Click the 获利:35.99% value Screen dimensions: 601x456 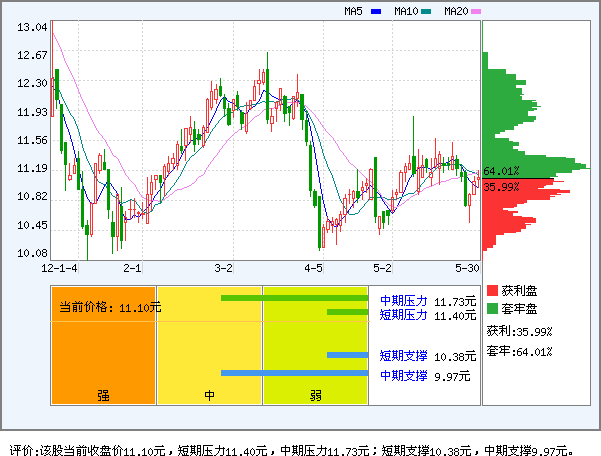519,331
